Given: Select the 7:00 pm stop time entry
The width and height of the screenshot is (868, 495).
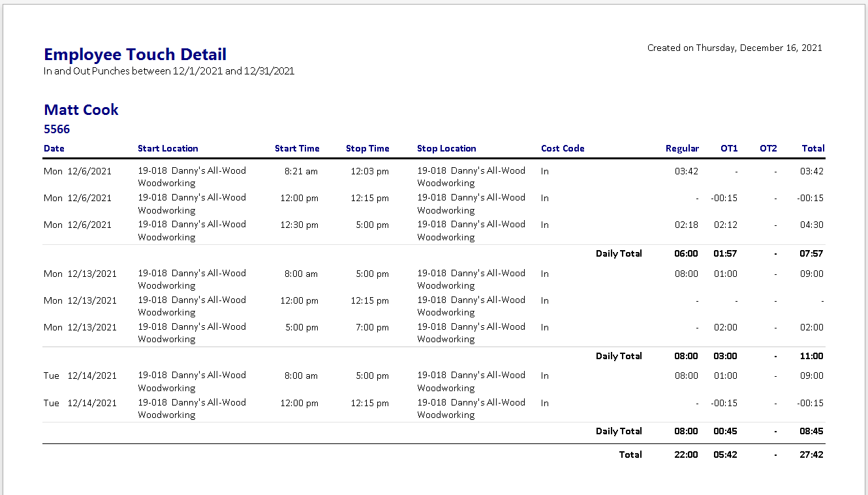Looking at the screenshot, I should [372, 327].
